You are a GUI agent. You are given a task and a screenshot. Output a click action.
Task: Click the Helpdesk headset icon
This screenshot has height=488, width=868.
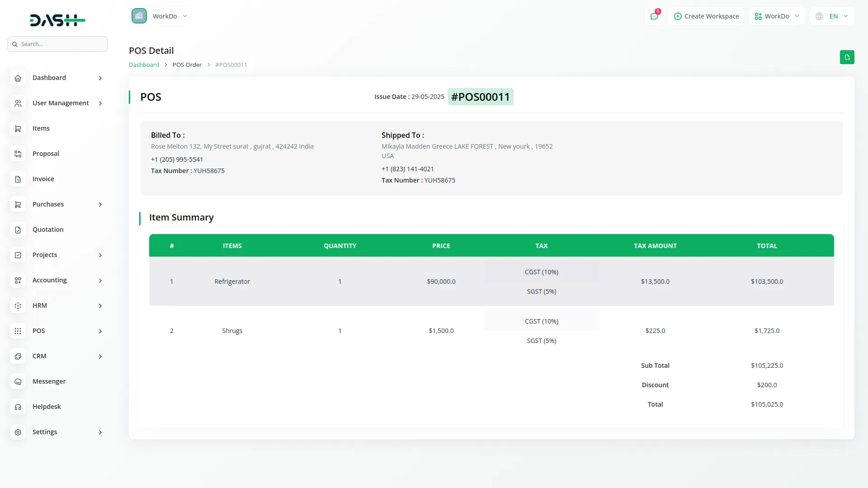tap(18, 407)
